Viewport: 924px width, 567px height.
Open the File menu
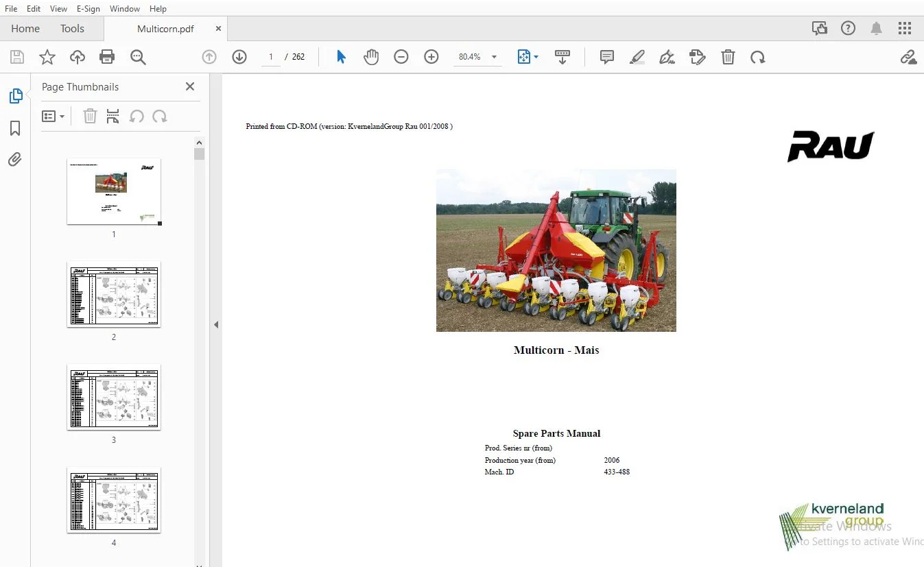click(x=11, y=9)
